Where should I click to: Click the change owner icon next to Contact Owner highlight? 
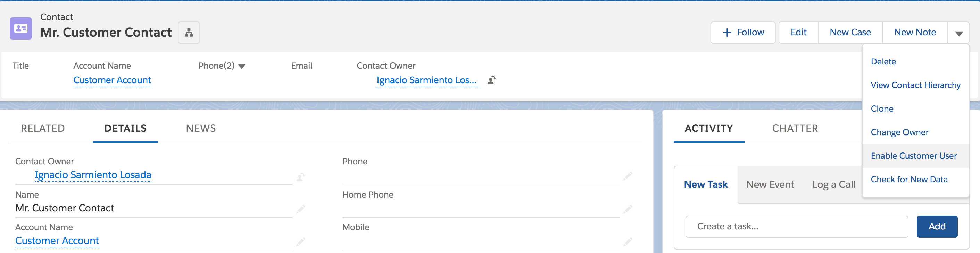pos(491,80)
